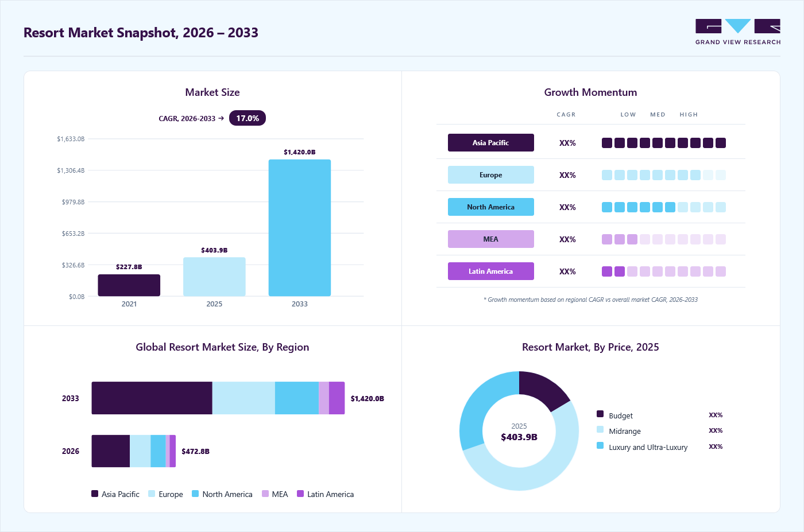Click the 2033 Latin America bar segment
The height and width of the screenshot is (532, 804).
337,398
